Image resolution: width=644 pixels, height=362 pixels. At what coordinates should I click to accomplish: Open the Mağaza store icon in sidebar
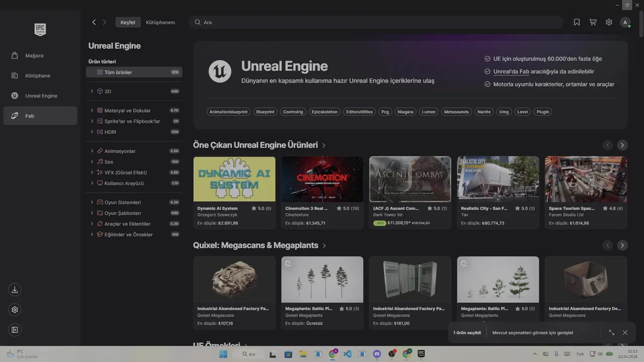pyautogui.click(x=15, y=55)
